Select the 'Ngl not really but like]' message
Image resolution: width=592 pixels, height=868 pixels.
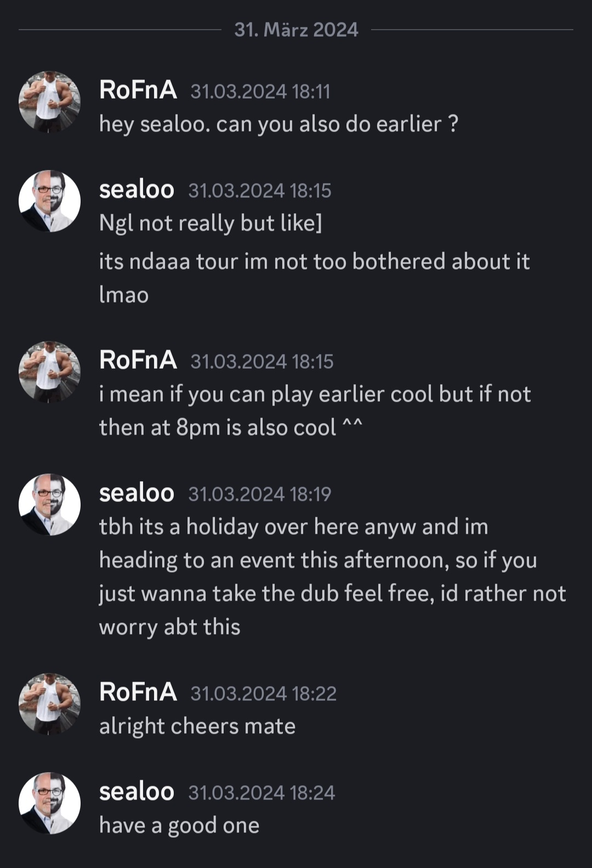click(210, 224)
